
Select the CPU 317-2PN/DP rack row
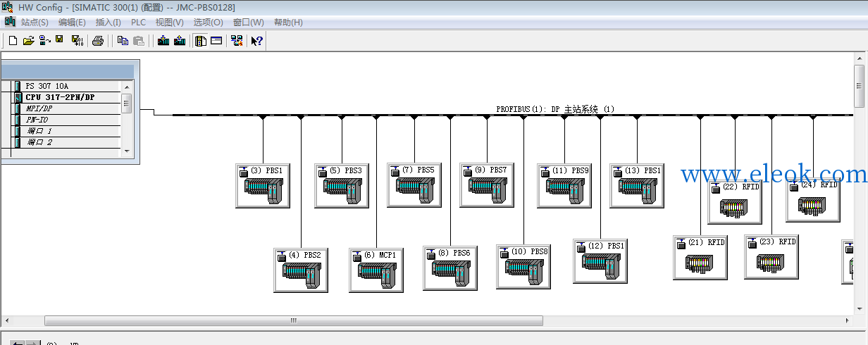66,97
